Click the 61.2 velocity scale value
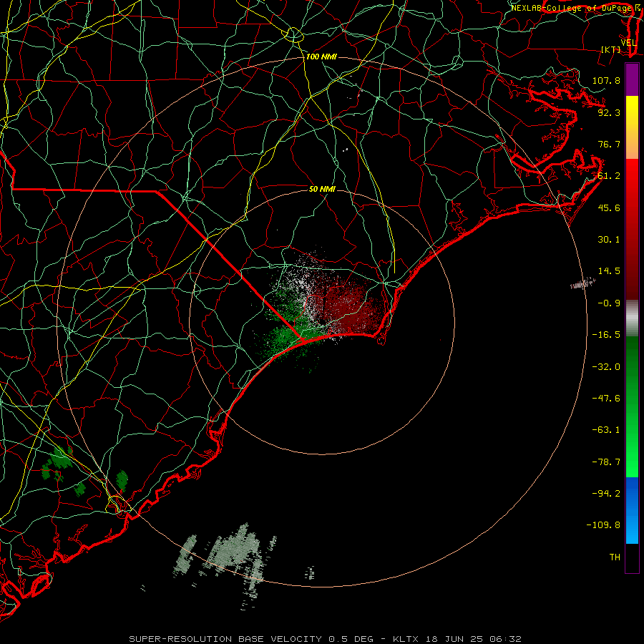The image size is (644, 644). click(x=609, y=176)
